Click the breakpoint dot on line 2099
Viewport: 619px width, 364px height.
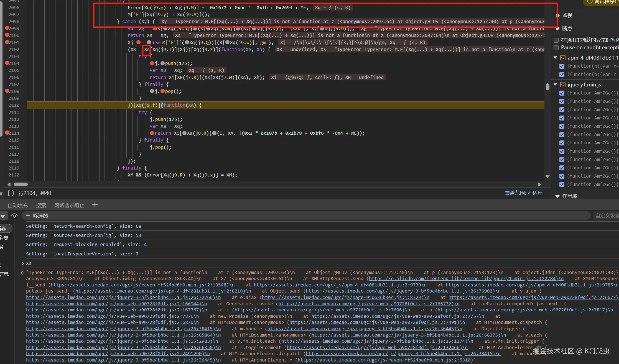point(7,28)
